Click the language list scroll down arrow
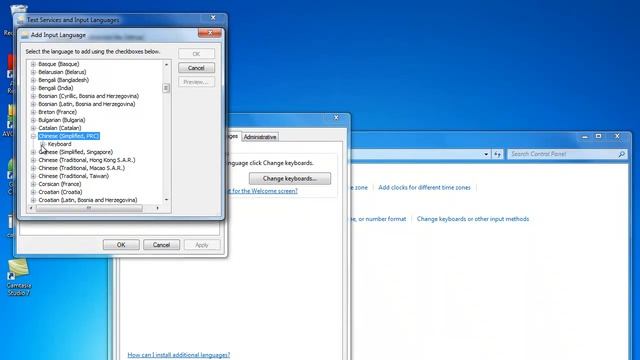This screenshot has height=360, width=640. tap(166, 200)
